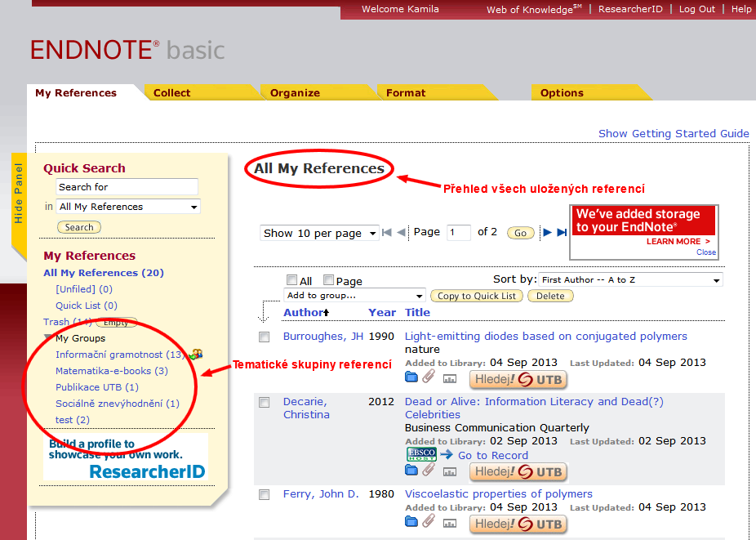
Task: Select checkbox for Decarie reference
Action: (265, 403)
